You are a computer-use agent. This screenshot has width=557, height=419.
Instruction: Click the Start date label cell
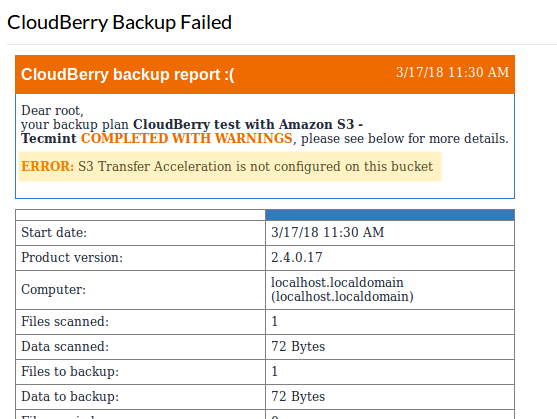tap(140, 233)
